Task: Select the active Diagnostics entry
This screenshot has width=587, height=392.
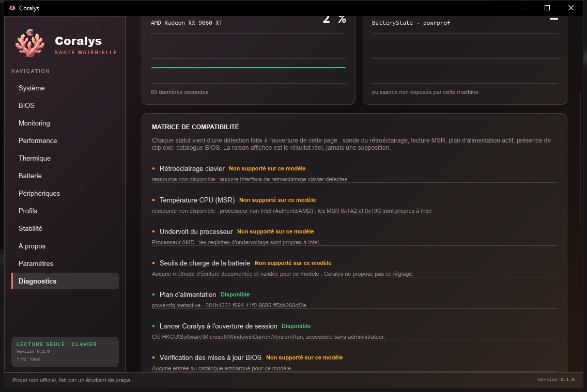Action: point(65,281)
